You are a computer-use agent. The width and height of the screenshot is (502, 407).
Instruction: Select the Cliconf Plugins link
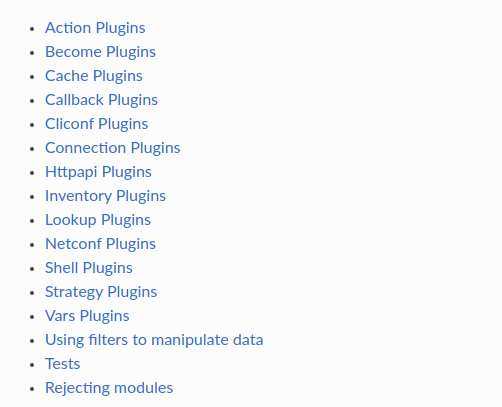[96, 124]
